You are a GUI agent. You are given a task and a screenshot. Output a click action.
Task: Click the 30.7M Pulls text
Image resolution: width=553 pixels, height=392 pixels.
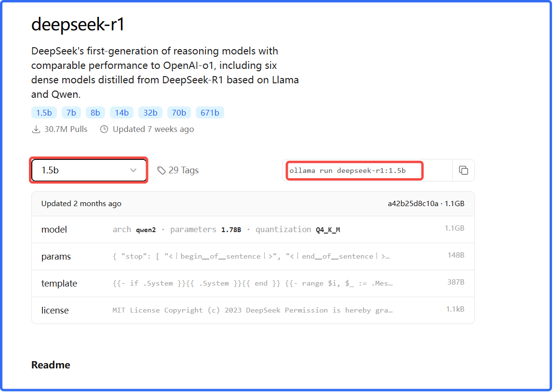[66, 129]
